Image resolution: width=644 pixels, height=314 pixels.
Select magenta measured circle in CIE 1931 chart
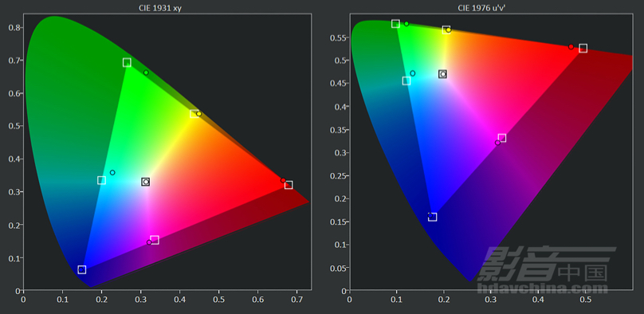[x=149, y=242]
